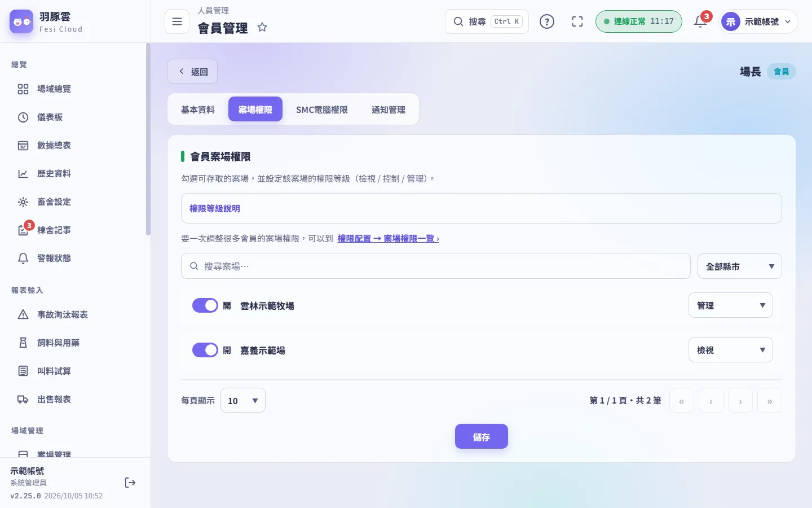
Task: Click into the 搜尋案場 search field
Action: (x=436, y=266)
